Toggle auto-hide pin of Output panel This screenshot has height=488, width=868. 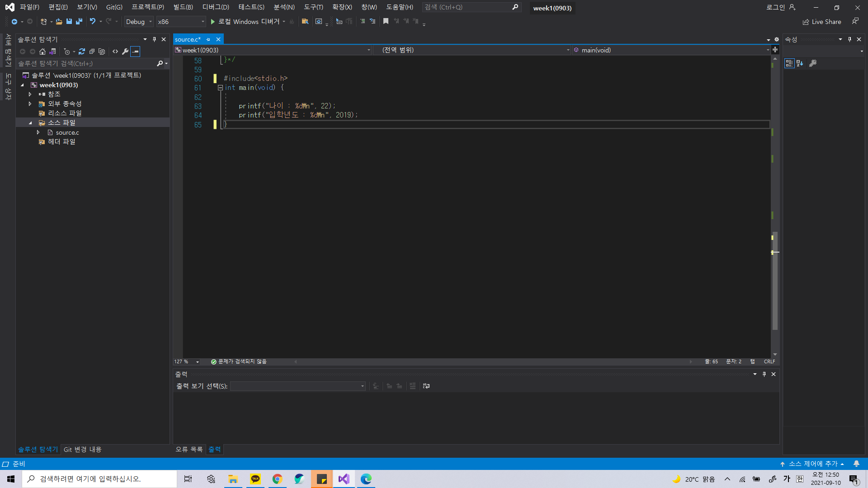pos(764,374)
